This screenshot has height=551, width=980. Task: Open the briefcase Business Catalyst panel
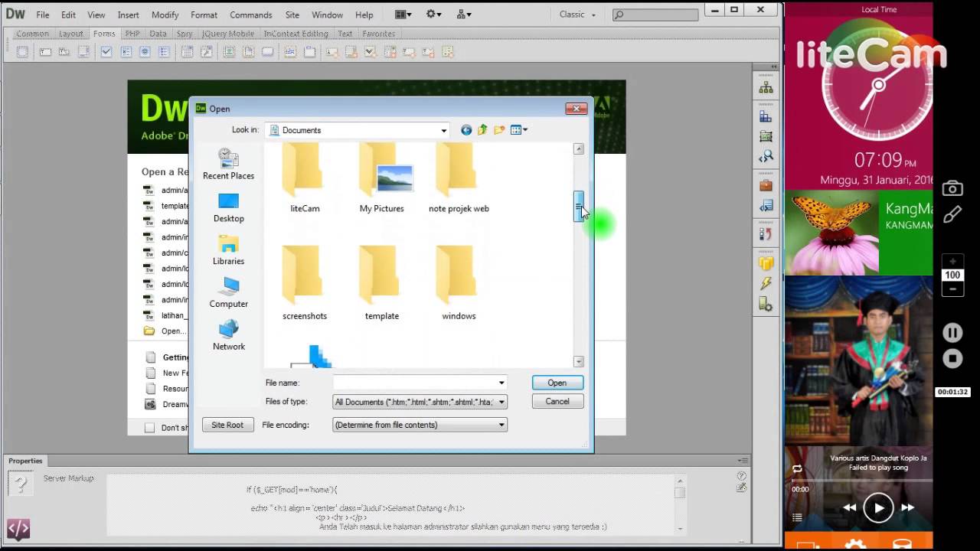coord(766,185)
